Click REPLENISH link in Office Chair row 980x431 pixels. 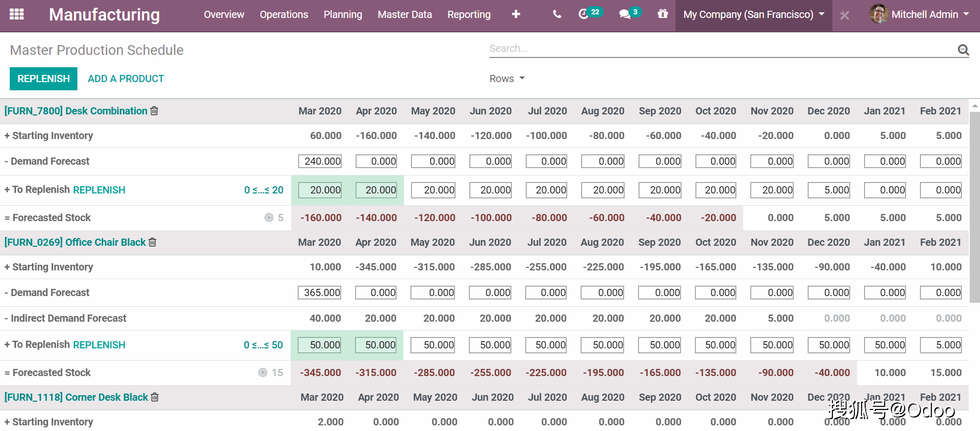tap(99, 345)
